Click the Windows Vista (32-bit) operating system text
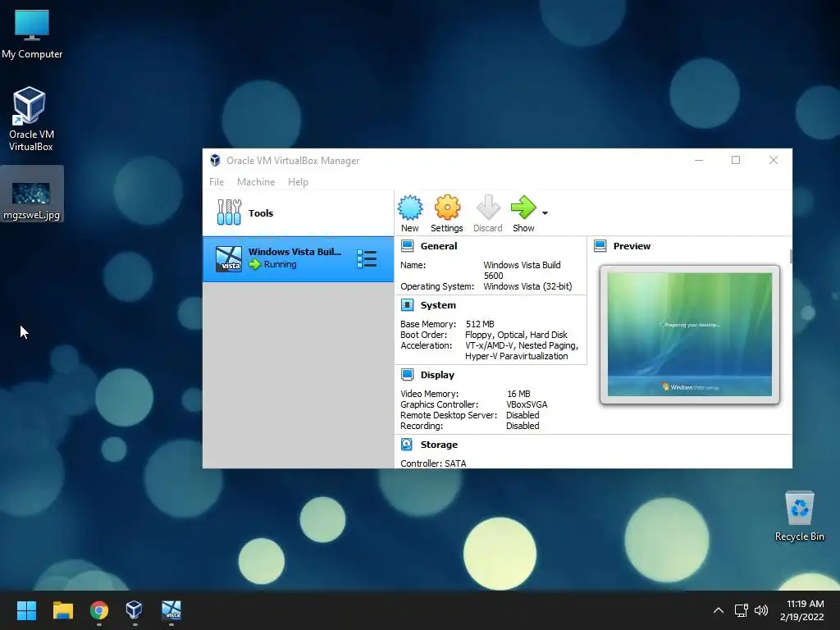 527,286
